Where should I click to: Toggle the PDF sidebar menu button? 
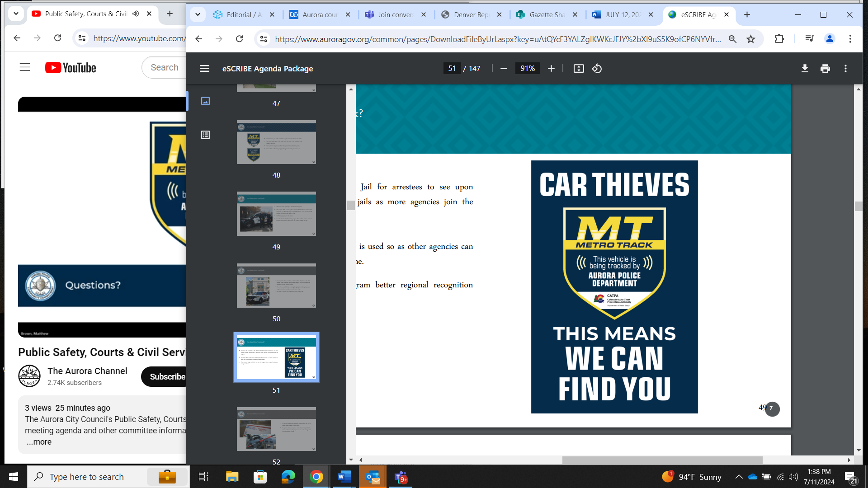click(x=204, y=68)
